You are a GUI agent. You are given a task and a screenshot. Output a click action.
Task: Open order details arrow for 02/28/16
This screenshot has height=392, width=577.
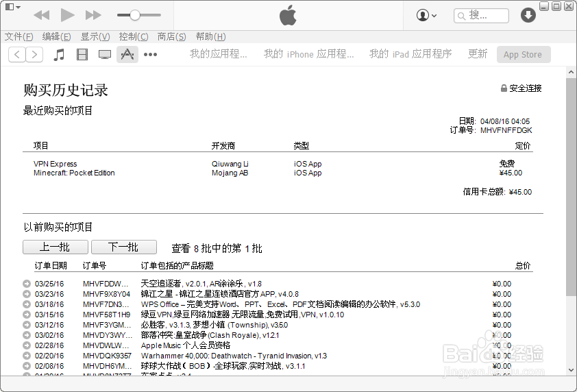(26, 345)
